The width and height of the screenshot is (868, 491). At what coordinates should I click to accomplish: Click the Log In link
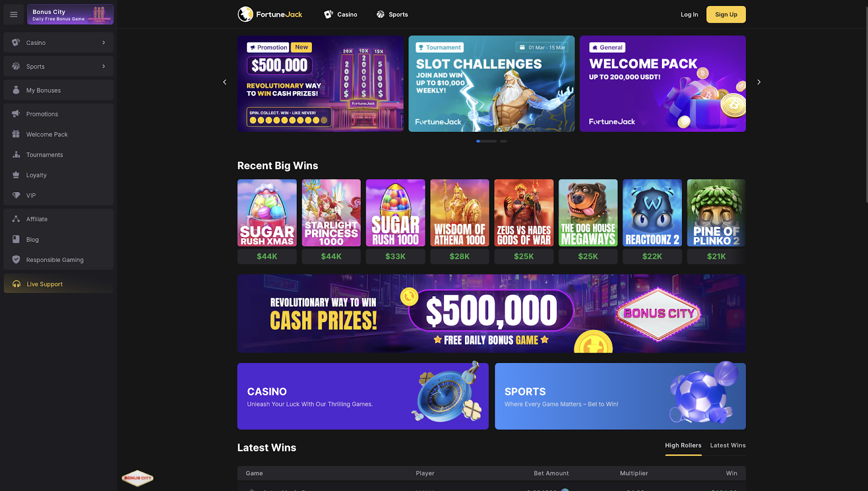pos(690,15)
